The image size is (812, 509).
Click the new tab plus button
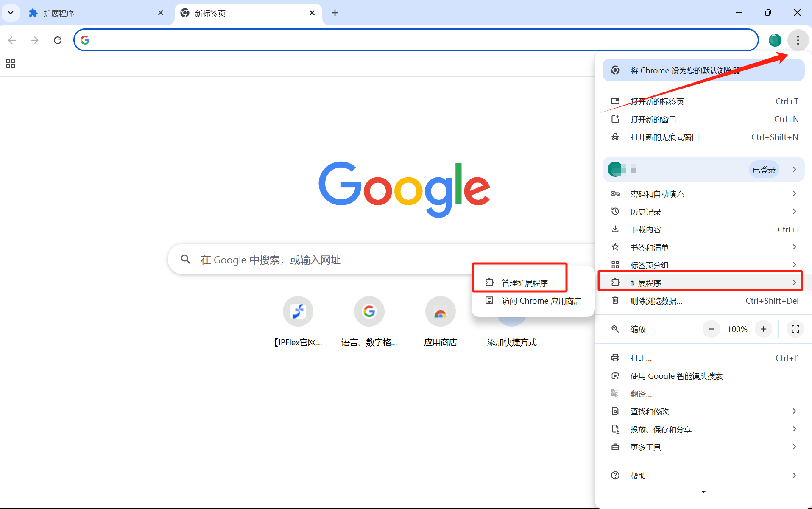[x=335, y=13]
